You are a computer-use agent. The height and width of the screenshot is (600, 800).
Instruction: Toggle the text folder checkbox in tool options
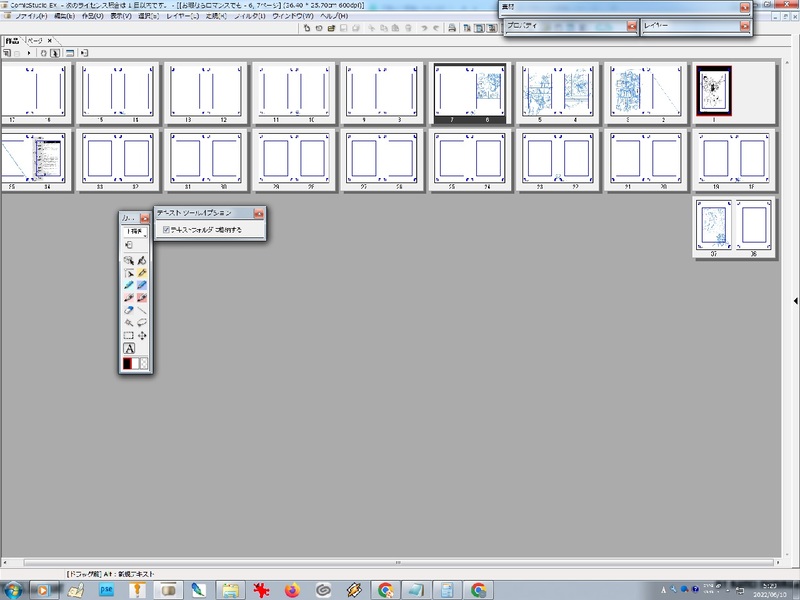(x=166, y=230)
